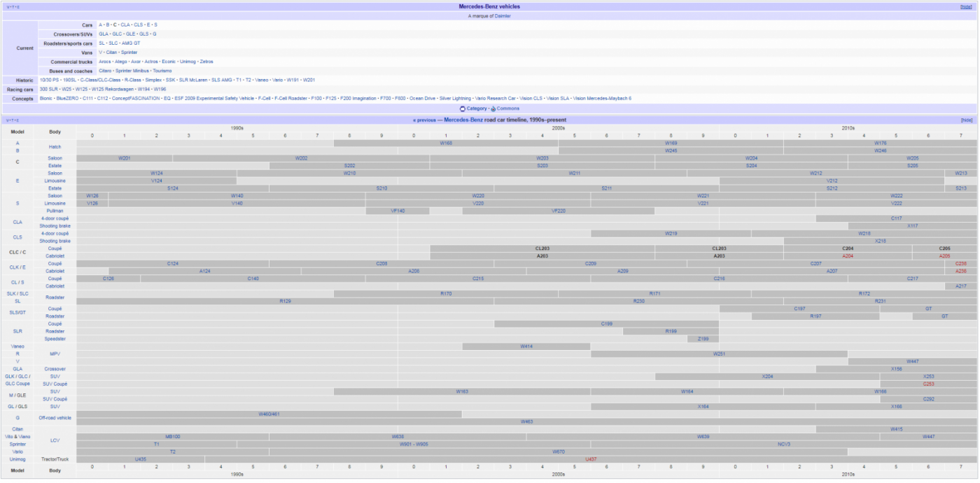Open the Arocs commercial truck link
Viewport: 980px width, 483px height.
104,62
